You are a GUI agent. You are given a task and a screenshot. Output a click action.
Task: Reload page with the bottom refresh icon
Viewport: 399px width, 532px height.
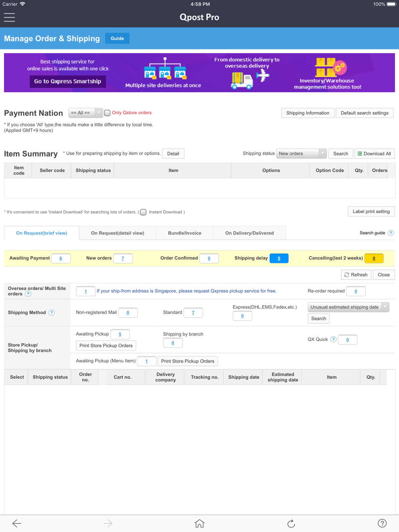[291, 523]
